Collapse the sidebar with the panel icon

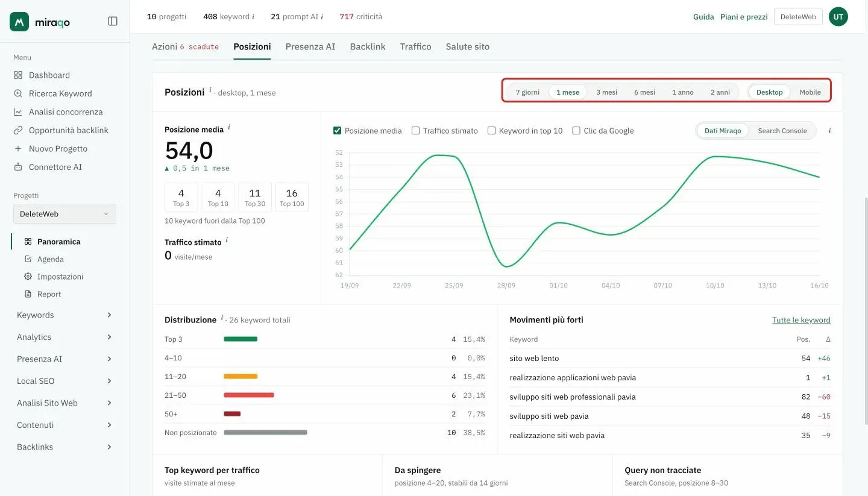(x=113, y=21)
